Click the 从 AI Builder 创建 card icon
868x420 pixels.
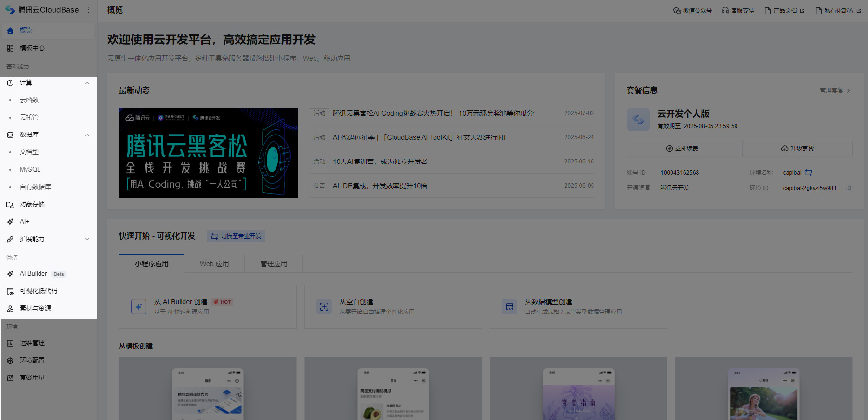[x=139, y=306]
